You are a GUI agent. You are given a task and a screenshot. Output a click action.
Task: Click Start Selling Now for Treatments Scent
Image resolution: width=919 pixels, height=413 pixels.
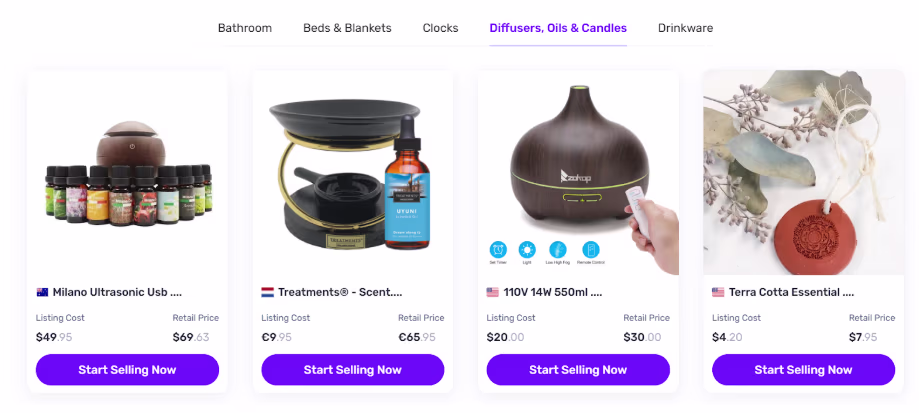point(353,370)
